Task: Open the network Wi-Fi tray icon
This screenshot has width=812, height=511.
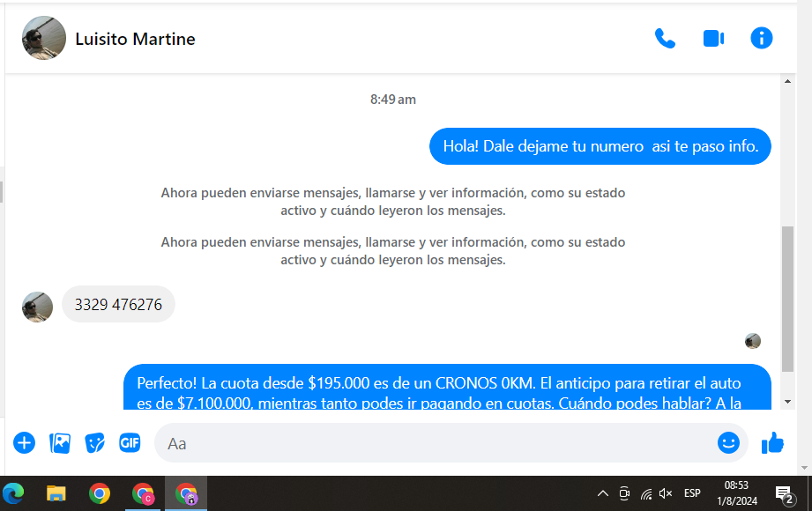Action: (645, 493)
